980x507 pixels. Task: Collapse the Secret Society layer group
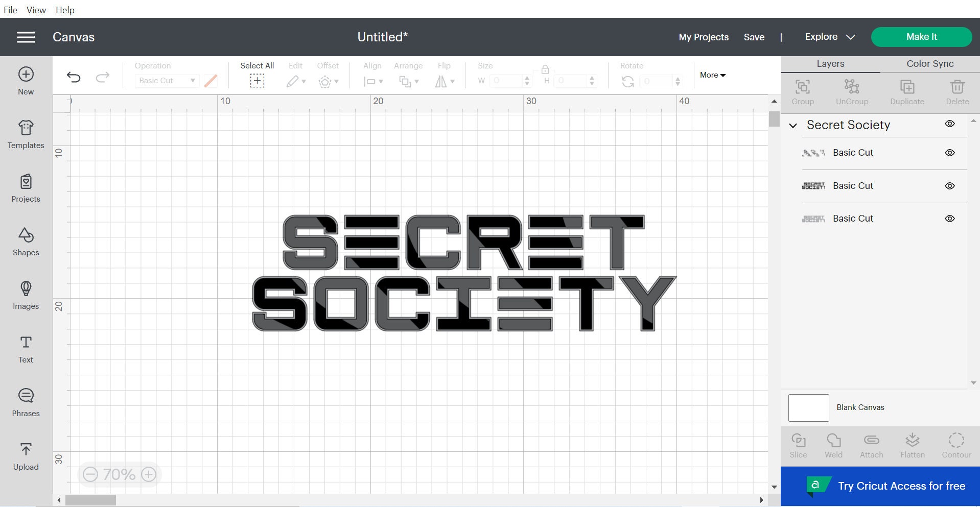tap(792, 125)
